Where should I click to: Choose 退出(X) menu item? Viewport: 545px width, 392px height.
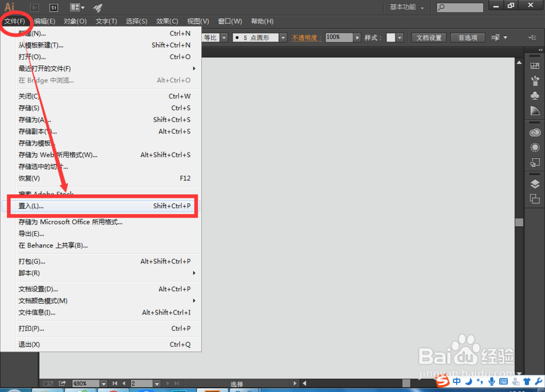click(x=101, y=345)
